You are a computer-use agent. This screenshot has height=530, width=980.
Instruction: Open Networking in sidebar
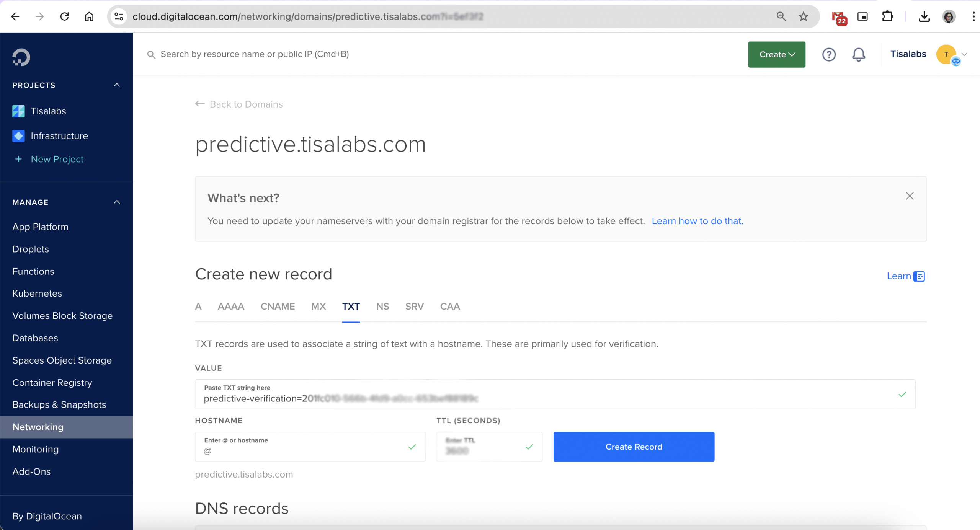click(x=66, y=427)
